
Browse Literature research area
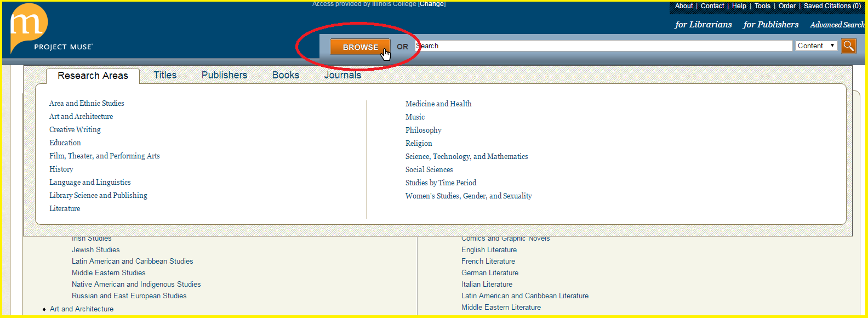pyautogui.click(x=65, y=208)
